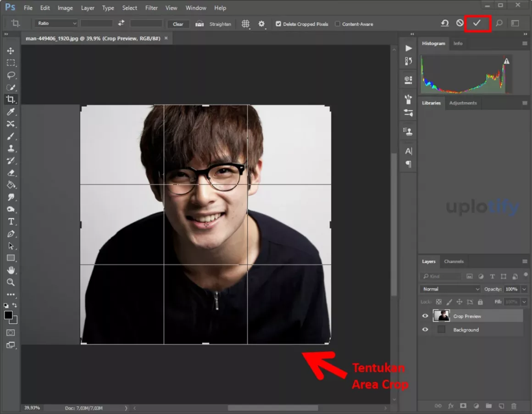Enable the Content-Aware checkbox
532x414 pixels.
[x=337, y=24]
